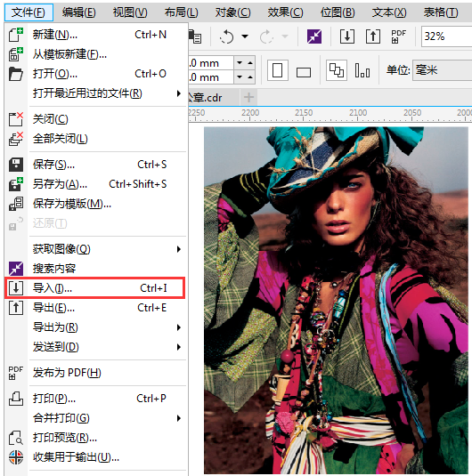Open the 视图(V) menu
472x476 pixels.
point(130,12)
